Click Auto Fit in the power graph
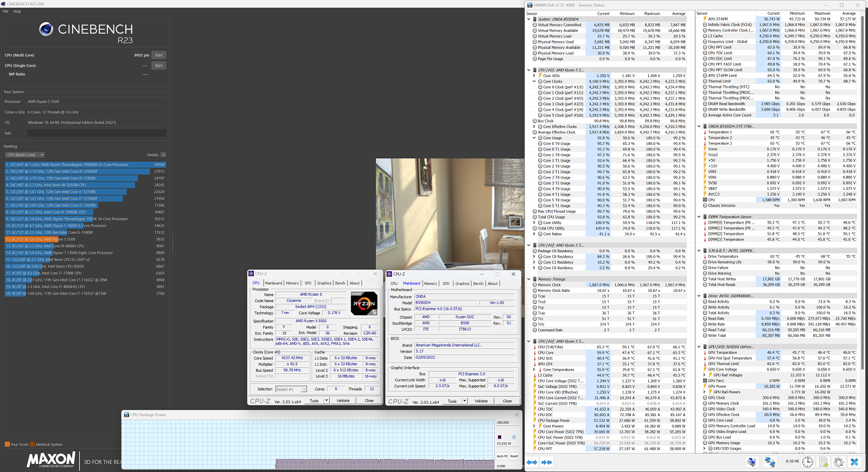Screen dimensions: 868x472 (502, 456)
